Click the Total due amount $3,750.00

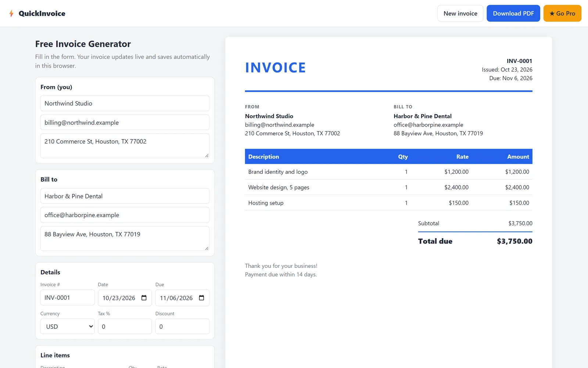point(514,241)
